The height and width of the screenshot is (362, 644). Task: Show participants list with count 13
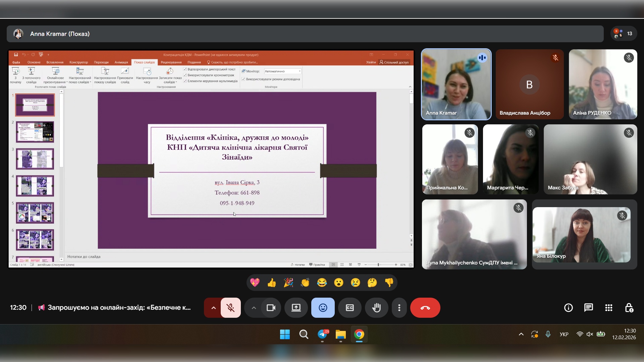click(x=624, y=34)
